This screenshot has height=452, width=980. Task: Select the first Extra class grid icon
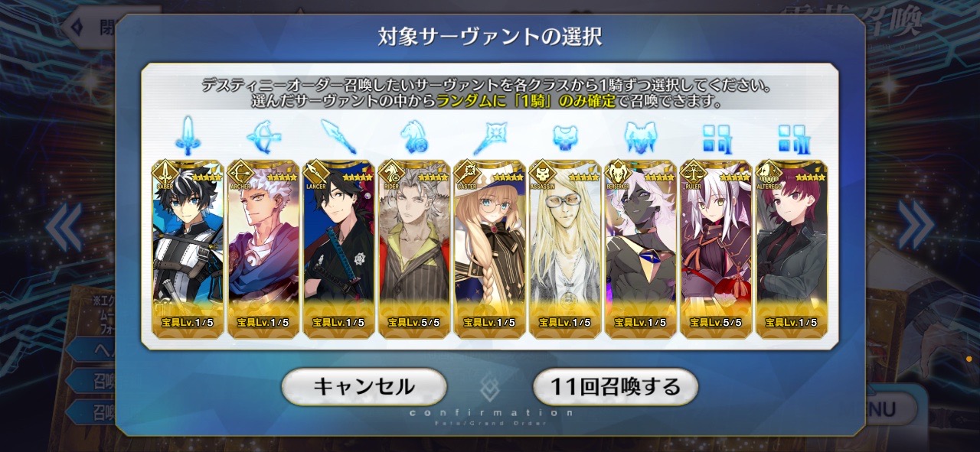coord(716,137)
